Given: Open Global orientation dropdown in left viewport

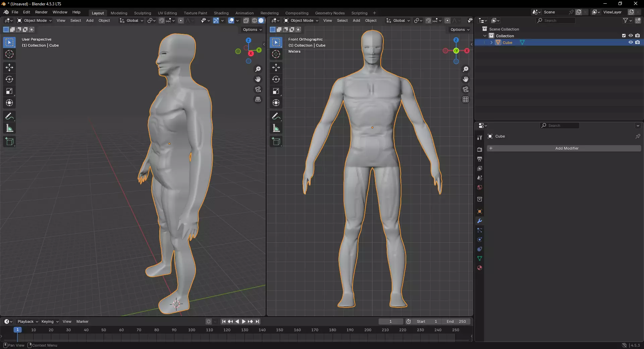Looking at the screenshot, I should 131,20.
